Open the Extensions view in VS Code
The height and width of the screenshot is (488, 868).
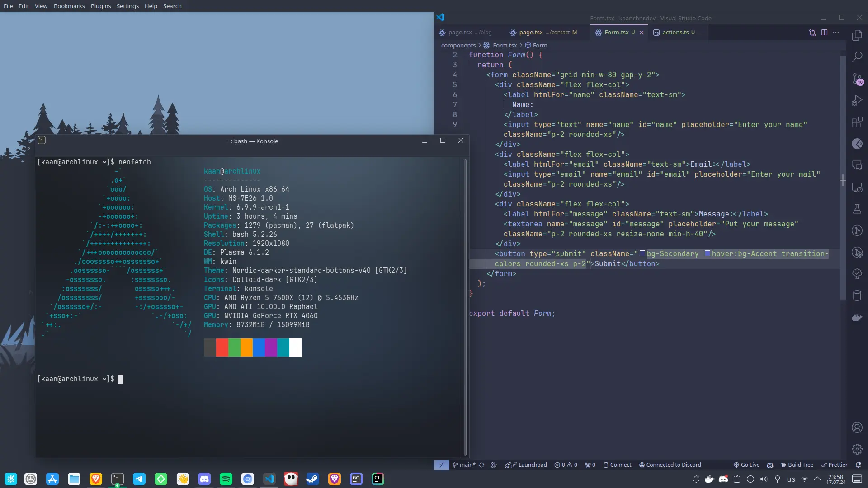point(857,122)
